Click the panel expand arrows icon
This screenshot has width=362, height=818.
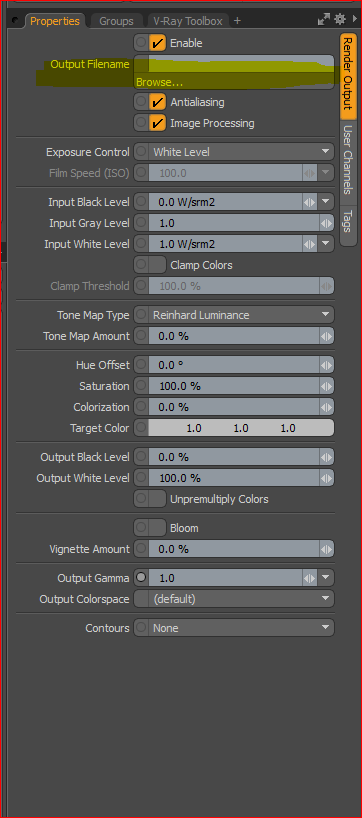point(323,20)
